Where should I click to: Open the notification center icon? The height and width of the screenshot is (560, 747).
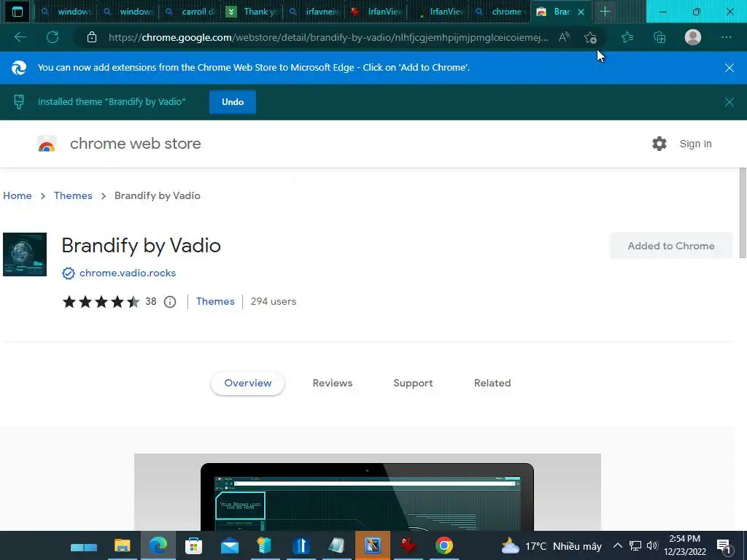click(x=724, y=545)
